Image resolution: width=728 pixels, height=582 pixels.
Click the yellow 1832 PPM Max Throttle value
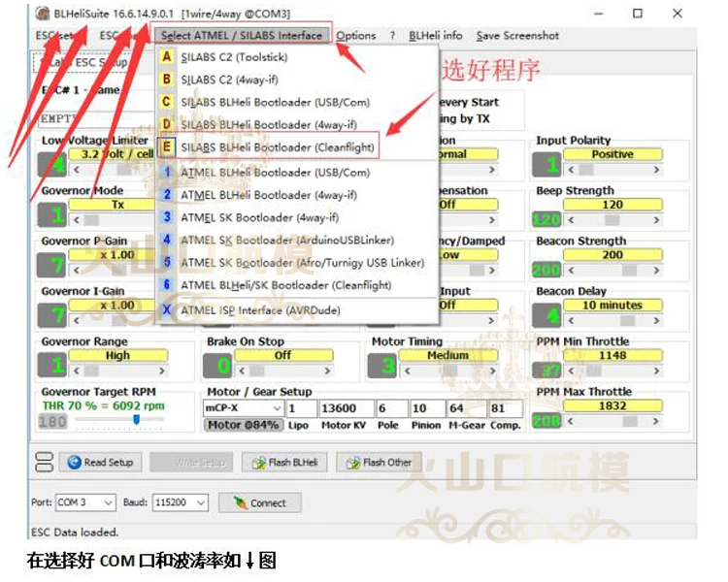click(612, 405)
